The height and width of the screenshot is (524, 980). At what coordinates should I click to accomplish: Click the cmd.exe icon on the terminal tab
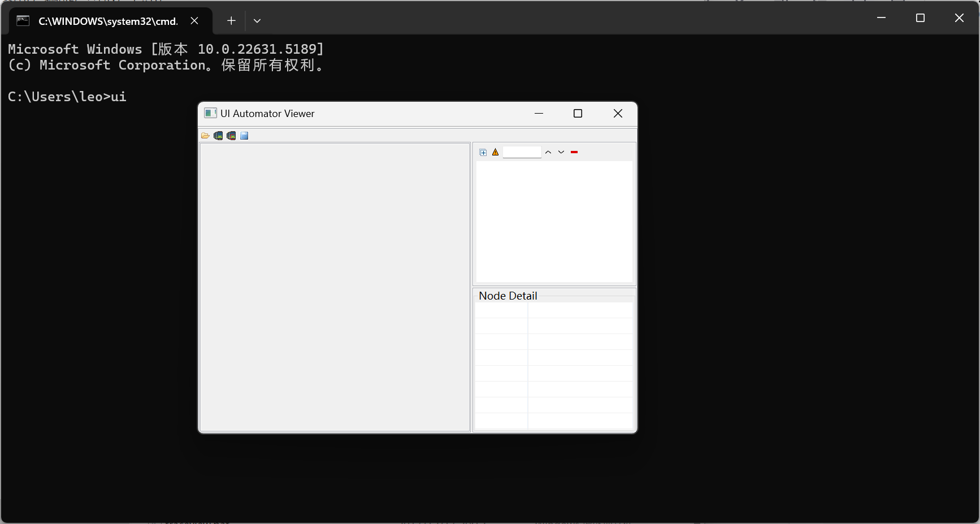point(23,21)
